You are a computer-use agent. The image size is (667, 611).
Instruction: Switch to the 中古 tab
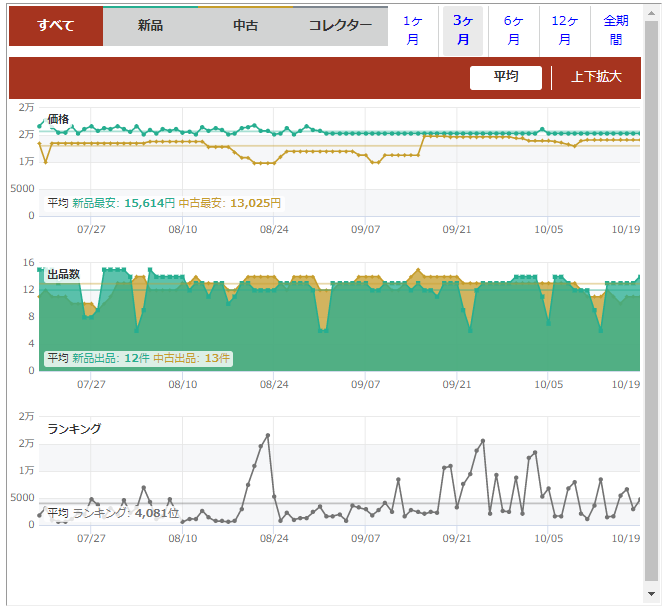[245, 26]
